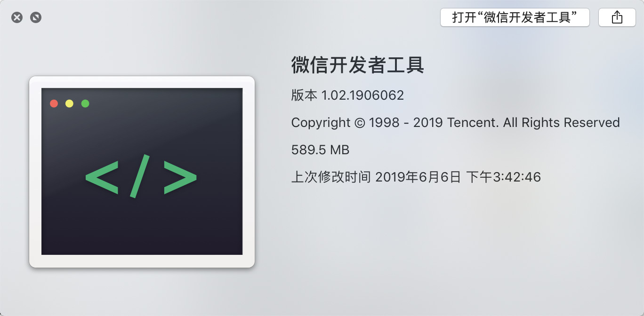Enter full screen with the expand icon
The height and width of the screenshot is (316, 644).
pos(36,18)
